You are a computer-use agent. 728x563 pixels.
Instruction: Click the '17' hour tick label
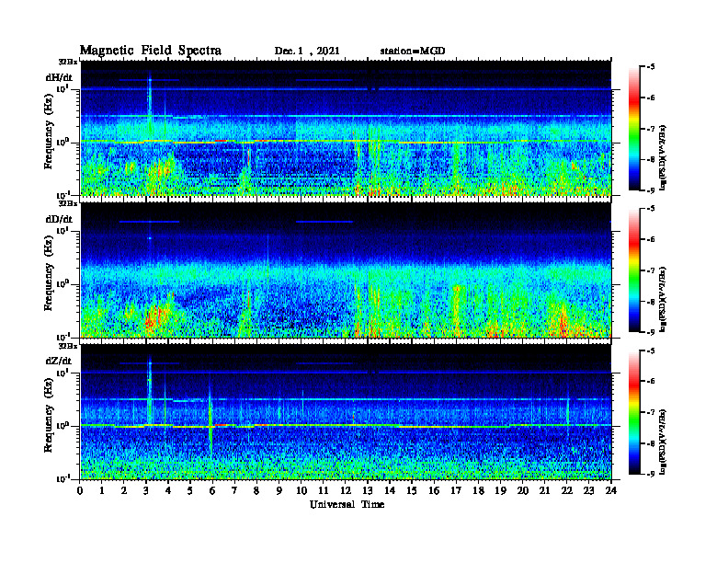(x=457, y=491)
